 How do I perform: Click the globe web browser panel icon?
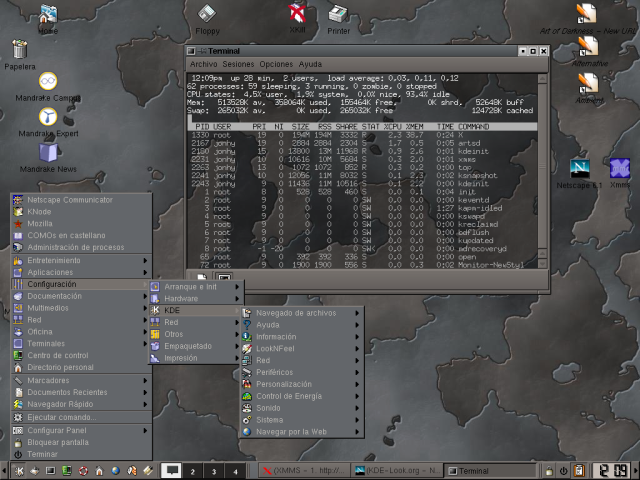tap(116, 471)
